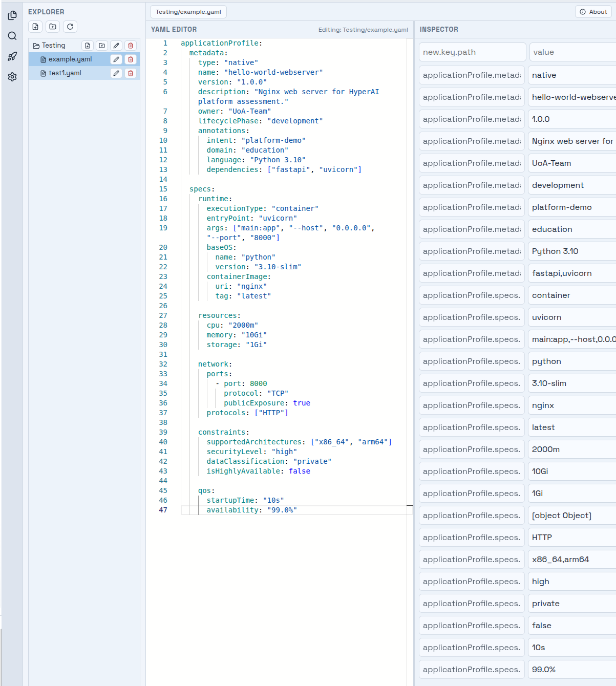Rename the Testing folder
The width and height of the screenshot is (616, 686).
click(116, 46)
